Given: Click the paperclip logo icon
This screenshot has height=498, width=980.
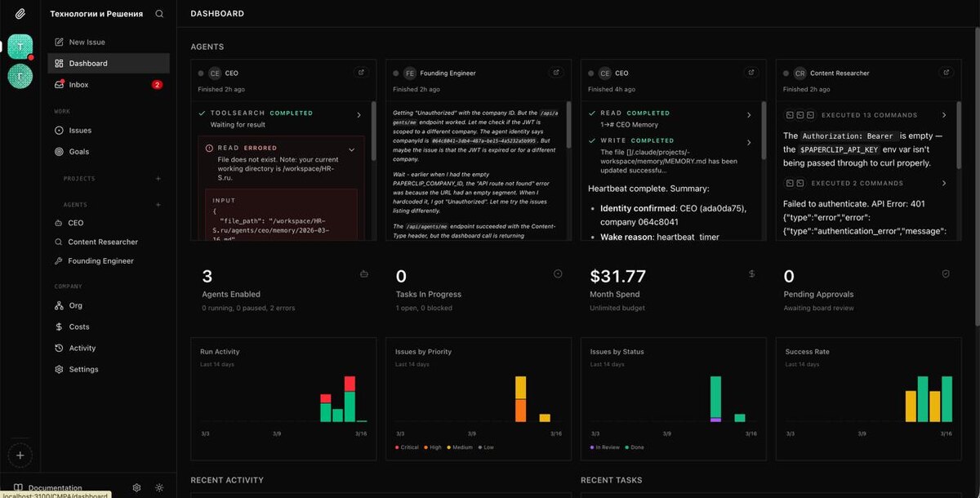Looking at the screenshot, I should [x=20, y=14].
